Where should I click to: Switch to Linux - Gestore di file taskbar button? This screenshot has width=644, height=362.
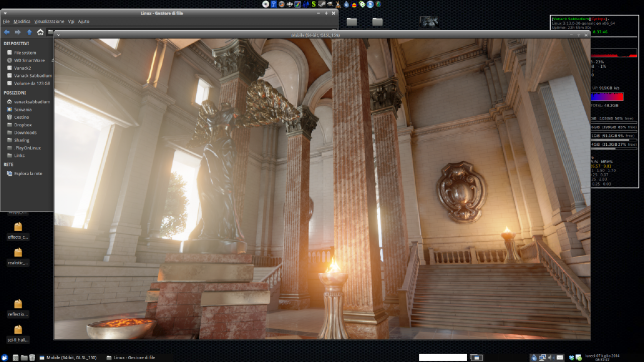point(131,358)
